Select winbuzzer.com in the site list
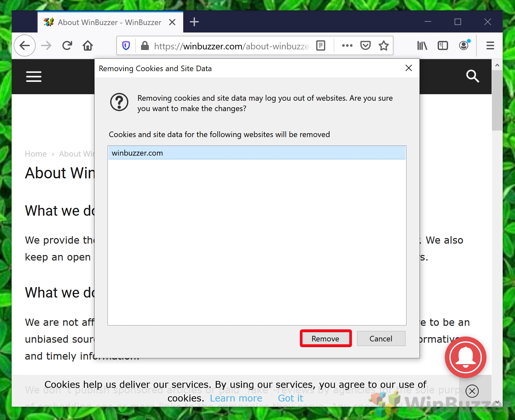The height and width of the screenshot is (420, 515). click(x=257, y=153)
